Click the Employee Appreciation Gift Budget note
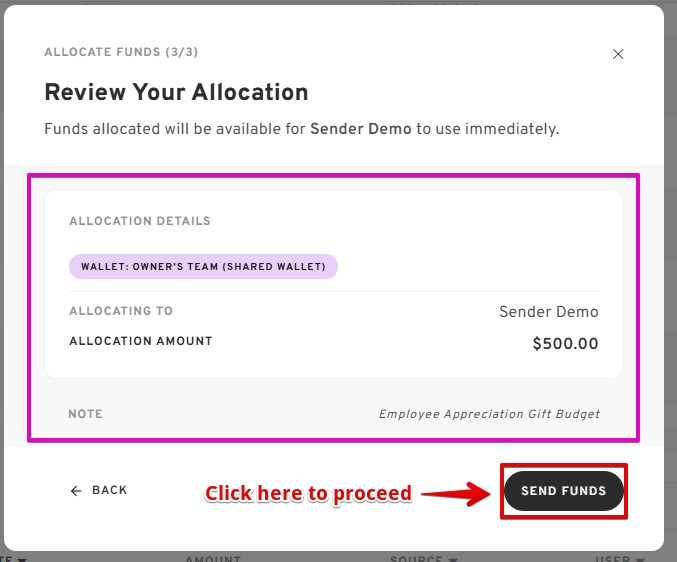This screenshot has height=562, width=677. (489, 414)
